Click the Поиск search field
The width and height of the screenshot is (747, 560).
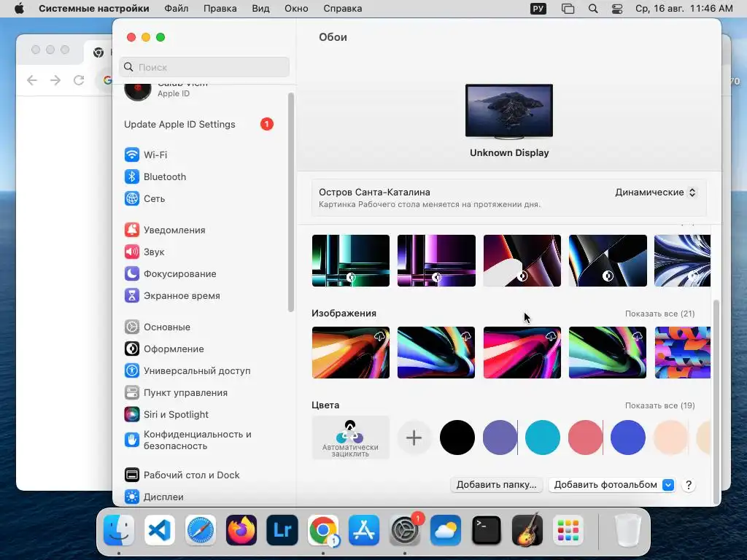(204, 67)
